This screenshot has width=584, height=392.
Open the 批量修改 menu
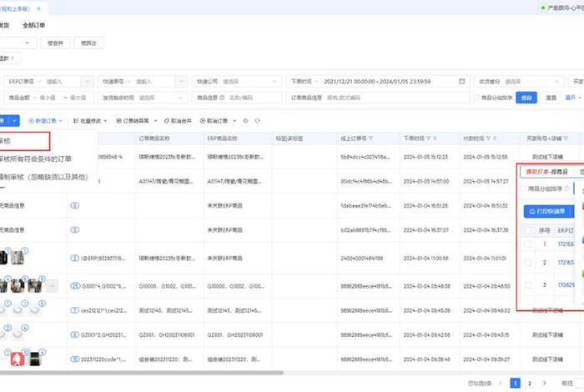click(x=90, y=121)
